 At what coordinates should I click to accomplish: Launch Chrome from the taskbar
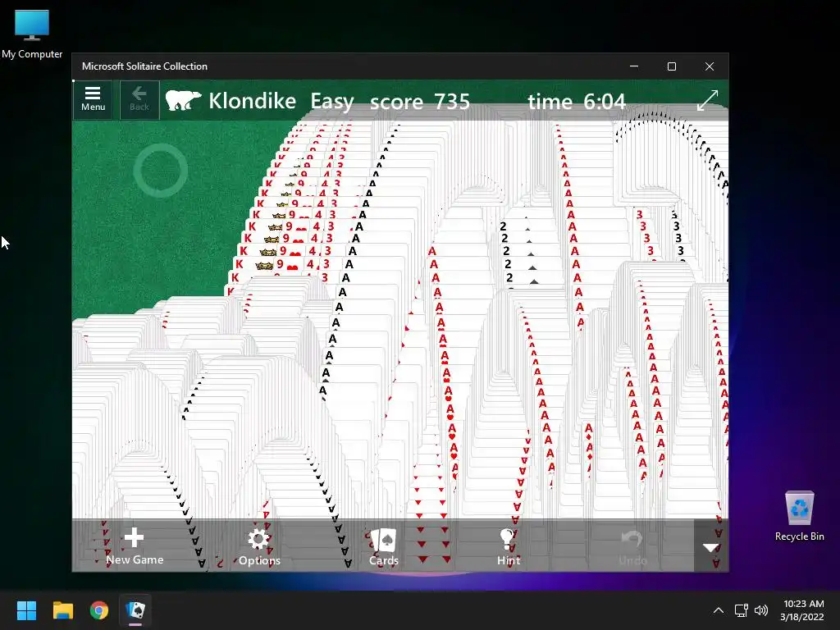[x=99, y=610]
